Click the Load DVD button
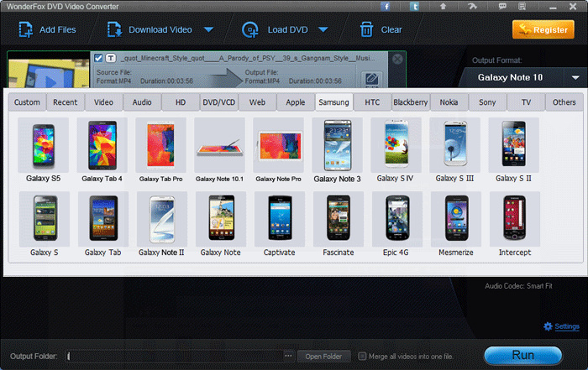The height and width of the screenshot is (370, 588). [276, 29]
